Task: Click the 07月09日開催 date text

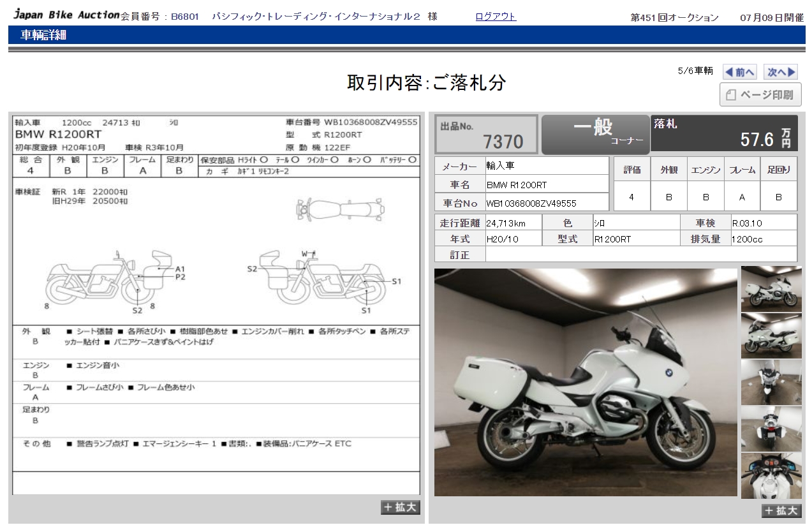Action: pos(772,18)
